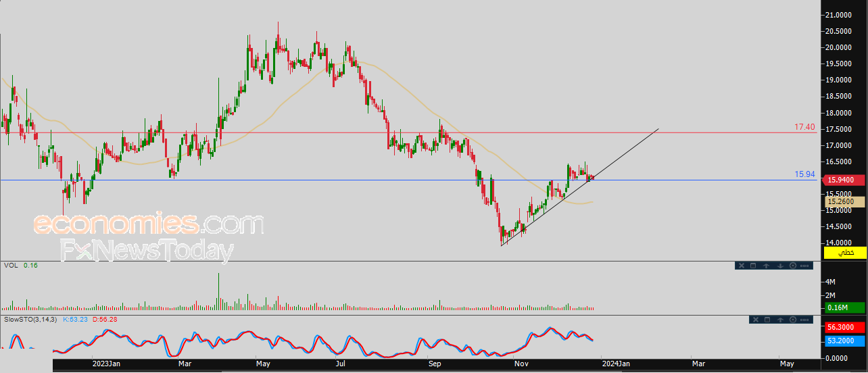Open settings gear for SlowSTO panel
Image resolution: width=868 pixels, height=373 pixels.
coord(793,320)
